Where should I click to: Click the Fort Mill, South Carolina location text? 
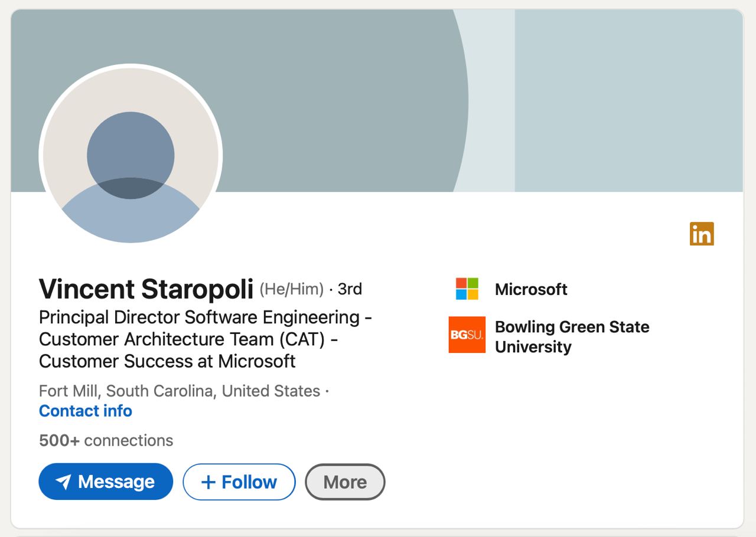[180, 391]
